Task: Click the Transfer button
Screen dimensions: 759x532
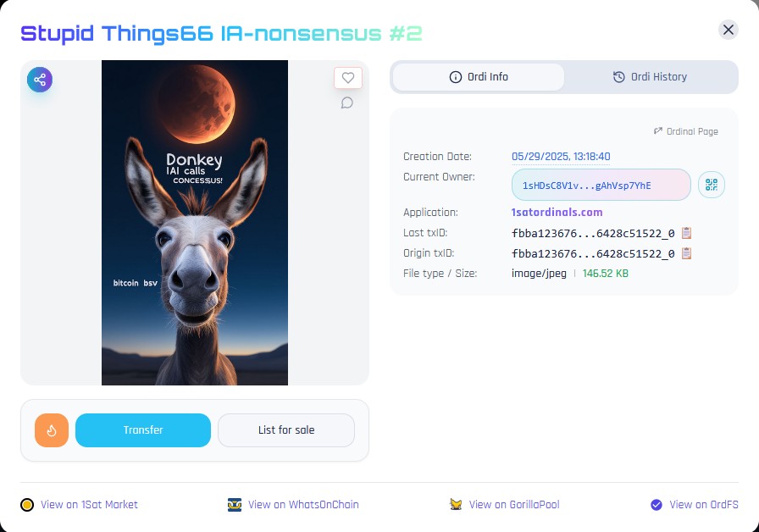Action: (x=143, y=429)
